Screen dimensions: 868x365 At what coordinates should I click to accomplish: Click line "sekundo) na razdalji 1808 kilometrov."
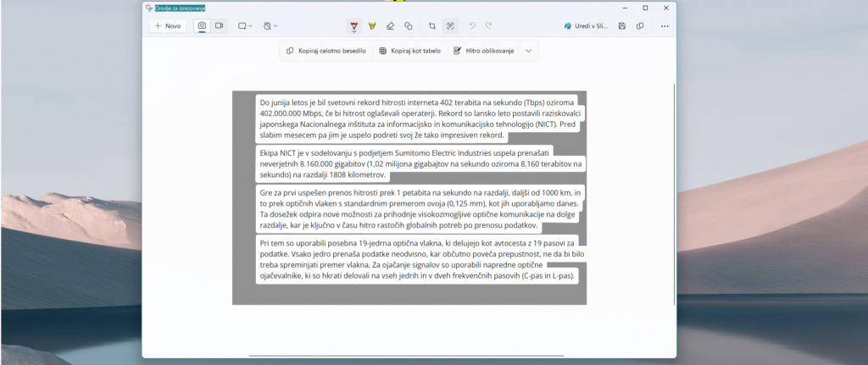pos(322,175)
